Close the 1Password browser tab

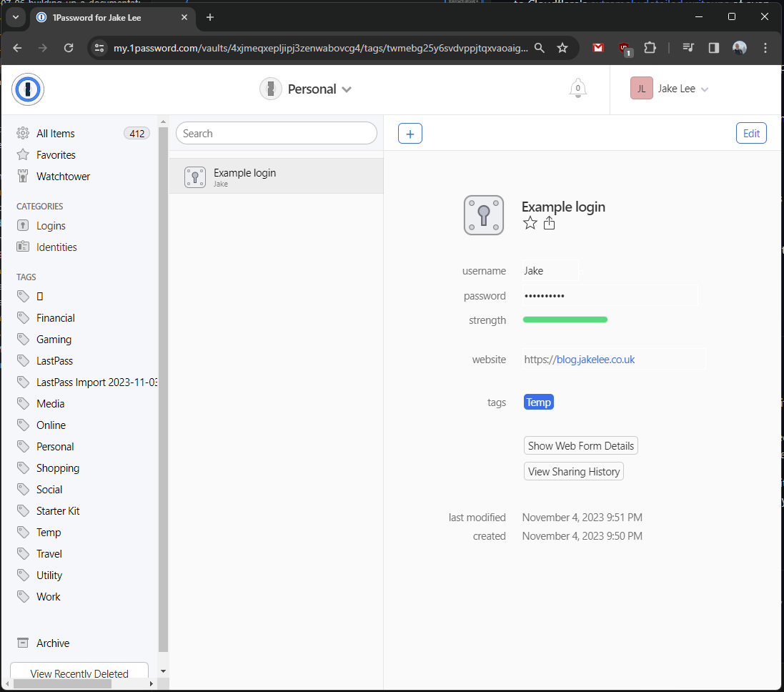pos(184,17)
